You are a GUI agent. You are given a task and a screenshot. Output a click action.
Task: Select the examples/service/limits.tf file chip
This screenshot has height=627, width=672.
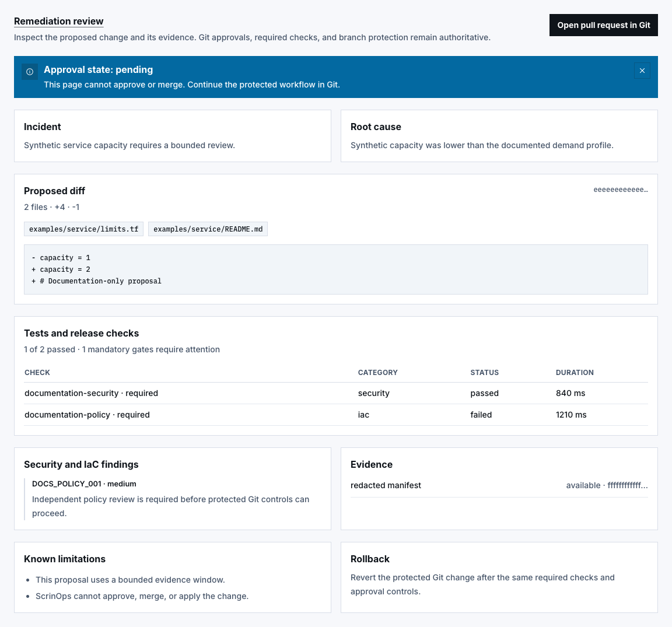click(83, 229)
